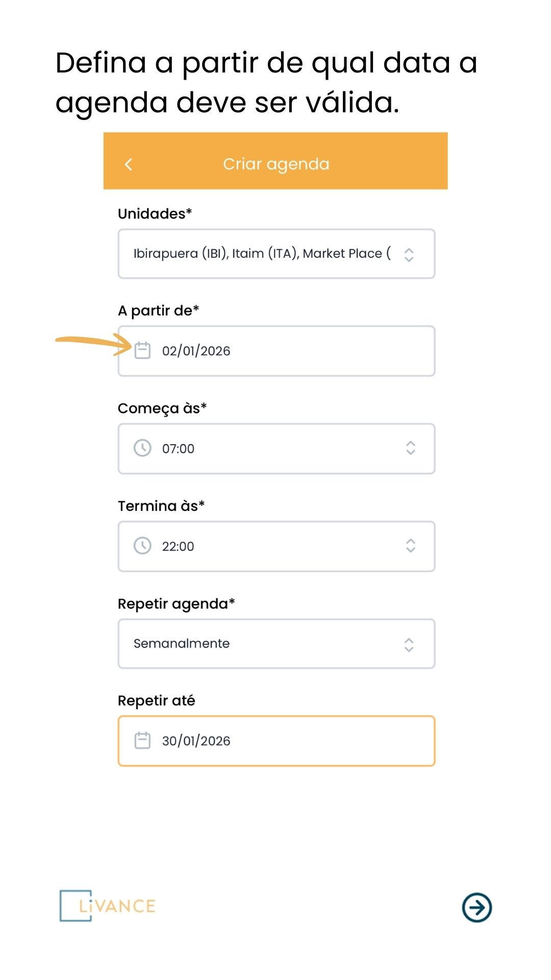Open the Unidades selector arrows
The height and width of the screenshot is (980, 551).
[409, 255]
